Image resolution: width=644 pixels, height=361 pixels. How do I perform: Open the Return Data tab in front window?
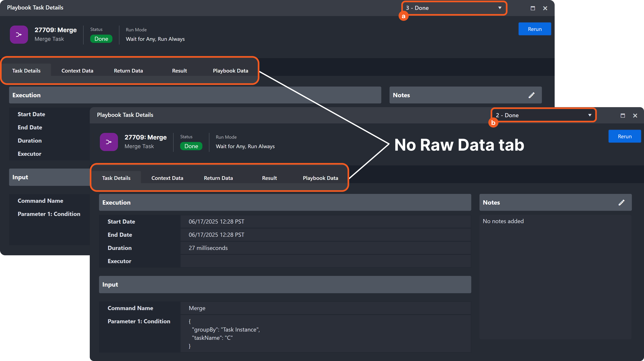pyautogui.click(x=218, y=178)
